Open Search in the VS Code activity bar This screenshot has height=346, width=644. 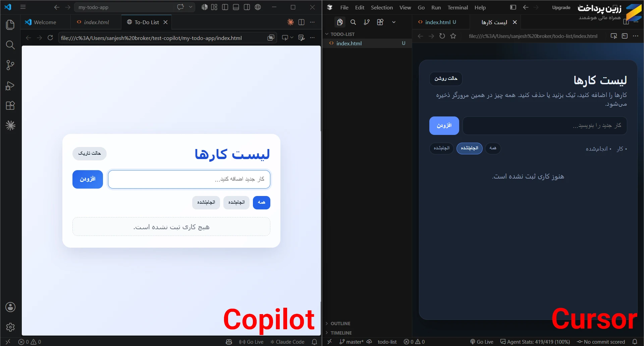click(x=10, y=45)
